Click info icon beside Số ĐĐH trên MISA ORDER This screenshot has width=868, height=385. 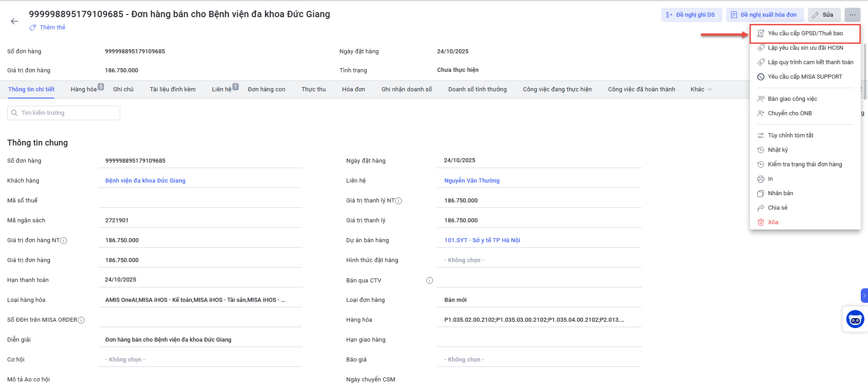point(81,320)
